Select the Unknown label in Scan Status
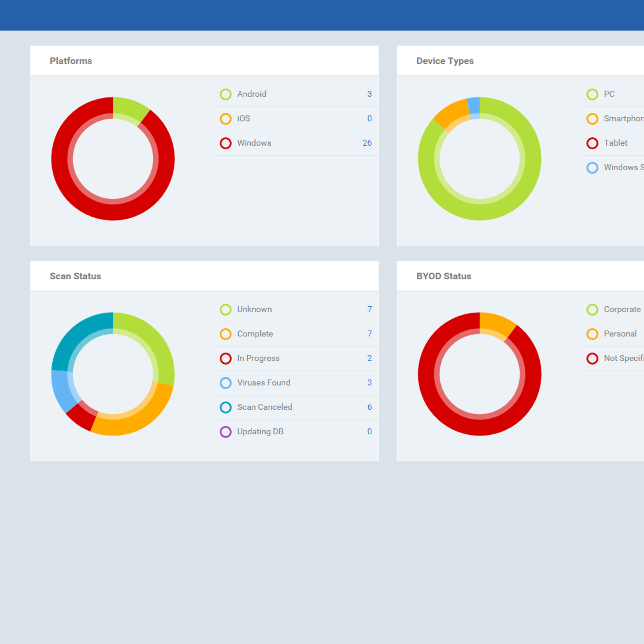The image size is (644, 644). tap(254, 309)
